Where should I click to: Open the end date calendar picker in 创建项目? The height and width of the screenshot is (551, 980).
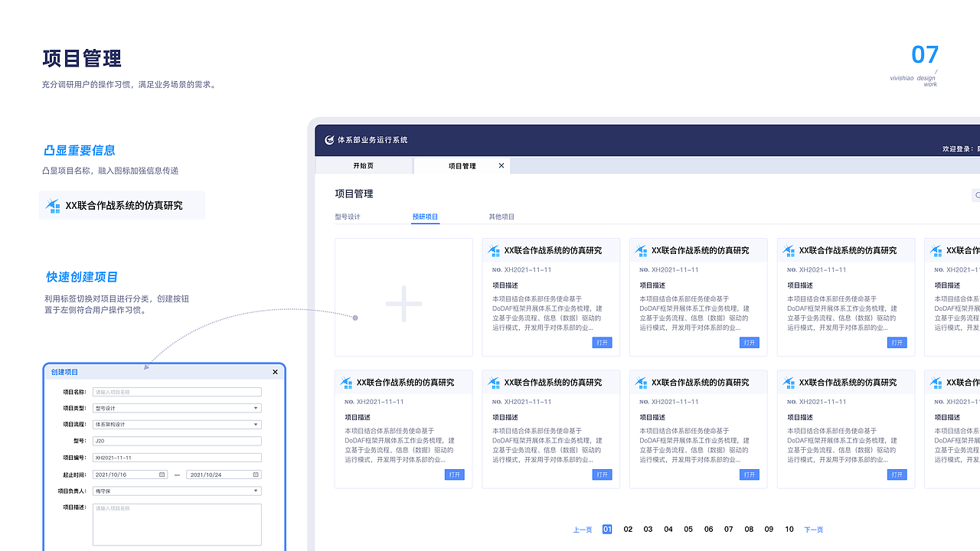click(256, 474)
